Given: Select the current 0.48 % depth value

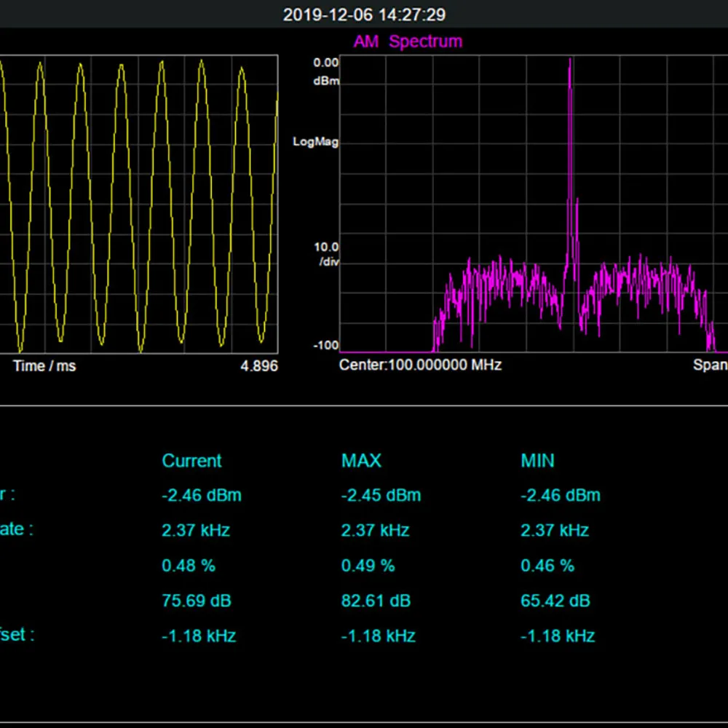Looking at the screenshot, I should click(189, 566).
